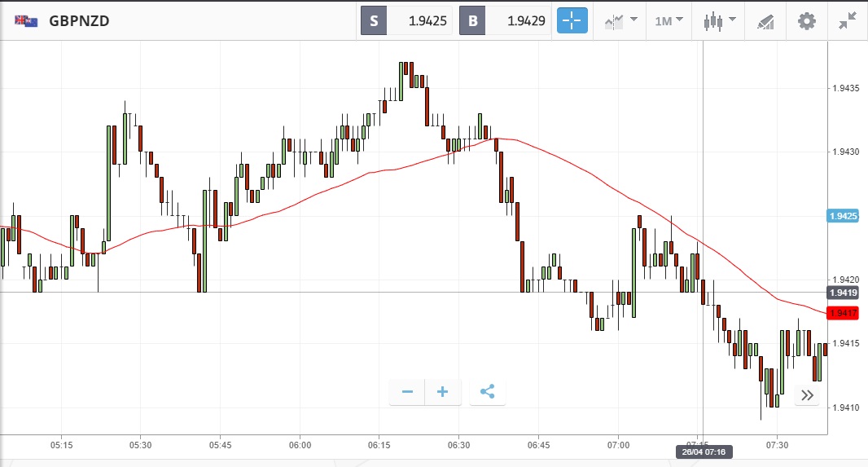Click the grey 1.9419 crosshair price label

click(x=843, y=293)
